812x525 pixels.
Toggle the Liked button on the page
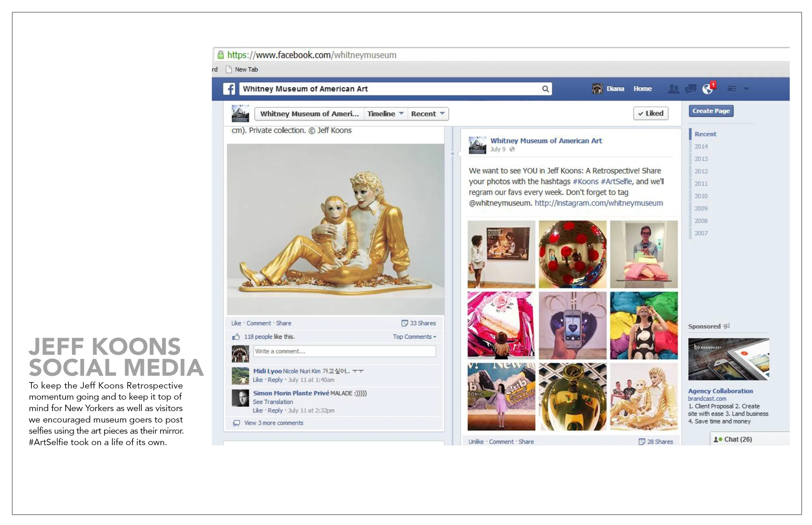tap(650, 114)
